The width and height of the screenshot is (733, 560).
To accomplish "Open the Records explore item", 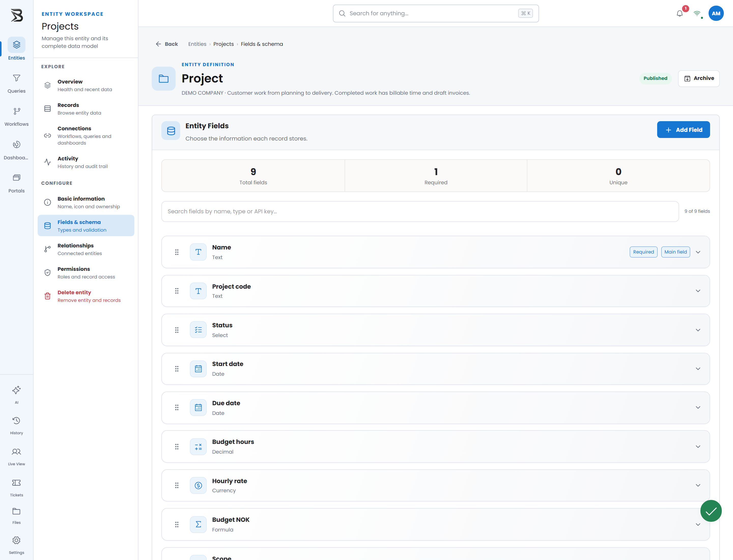I will tap(86, 109).
